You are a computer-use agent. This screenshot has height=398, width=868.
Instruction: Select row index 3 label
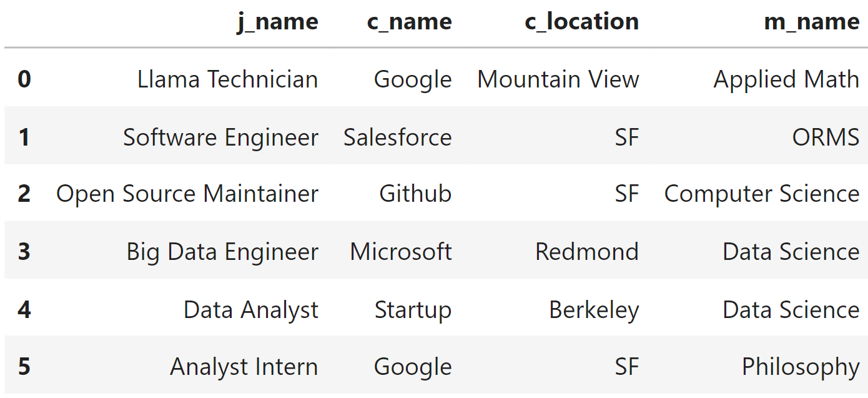tap(24, 252)
